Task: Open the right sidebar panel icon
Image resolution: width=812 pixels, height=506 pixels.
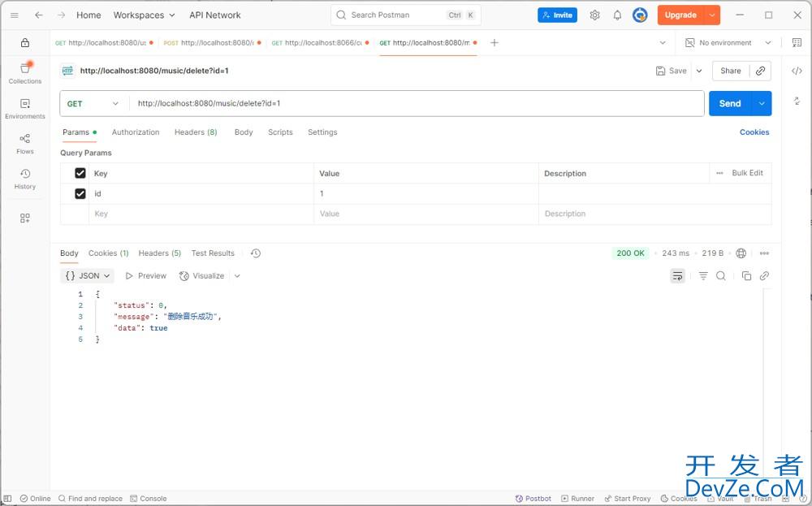Action: pos(797,42)
